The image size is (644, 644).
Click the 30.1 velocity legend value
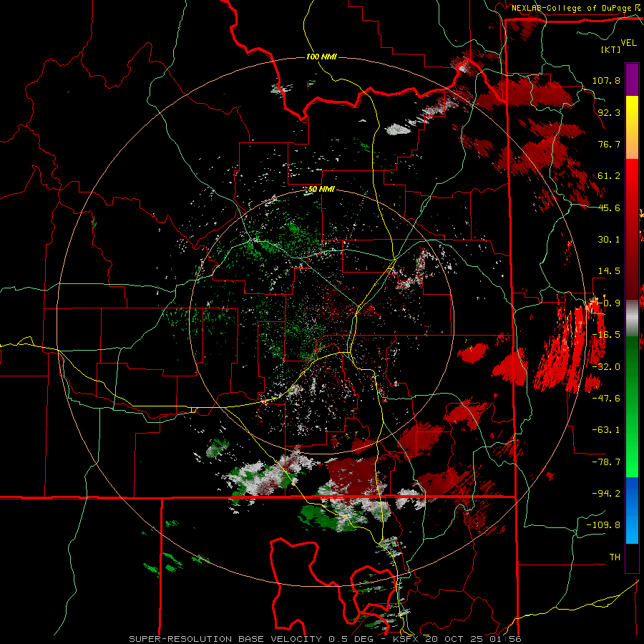tap(609, 240)
